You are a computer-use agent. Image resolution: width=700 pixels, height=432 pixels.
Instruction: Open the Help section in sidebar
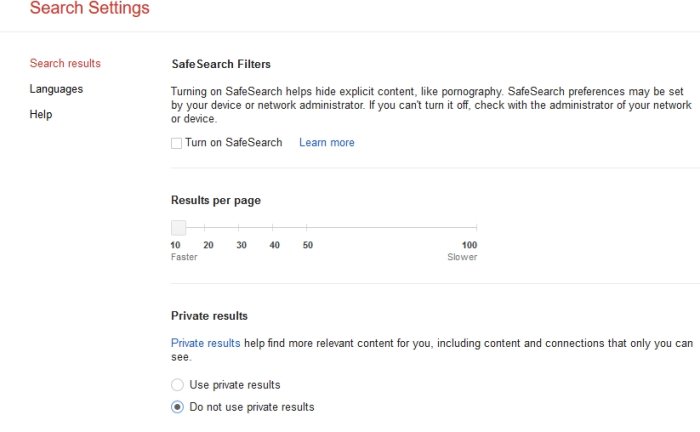(41, 115)
